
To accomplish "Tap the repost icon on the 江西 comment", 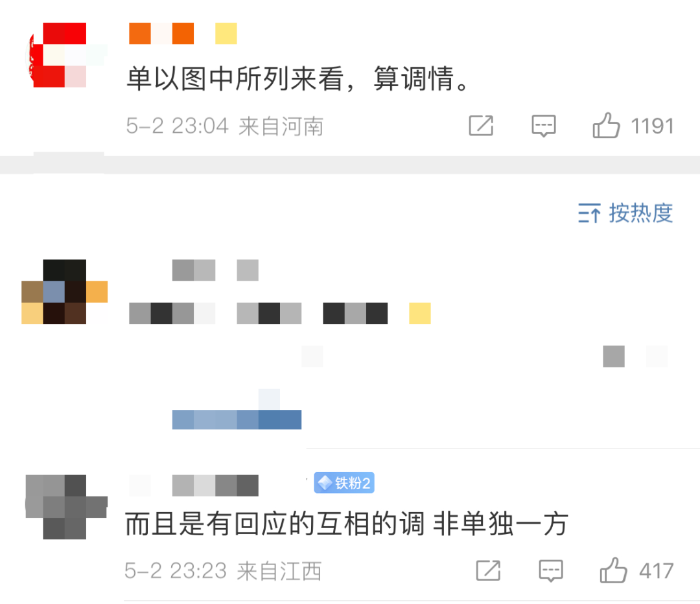I will point(489,570).
